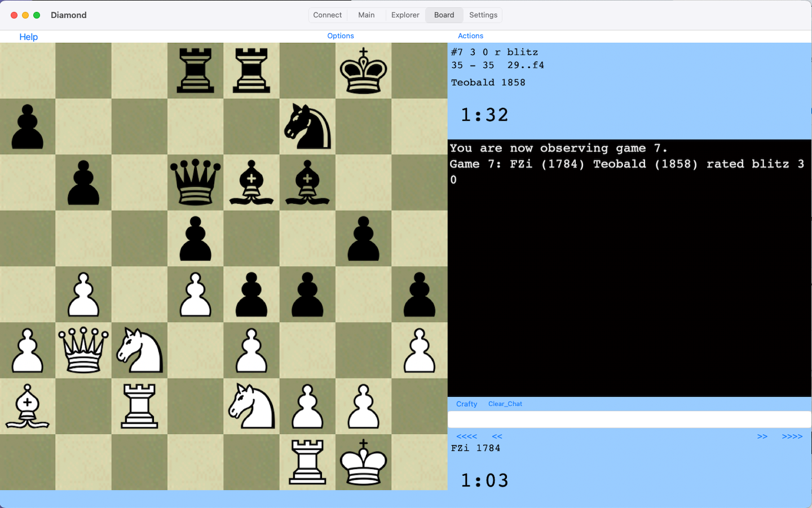Screen dimensions: 812x508
Task: Click the white rook on f1
Action: click(308, 462)
